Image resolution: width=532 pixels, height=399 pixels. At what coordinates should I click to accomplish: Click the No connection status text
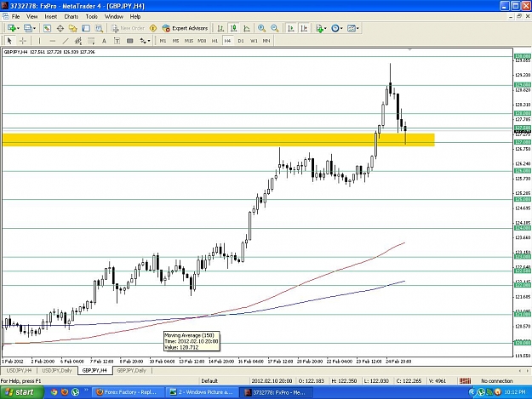497,381
